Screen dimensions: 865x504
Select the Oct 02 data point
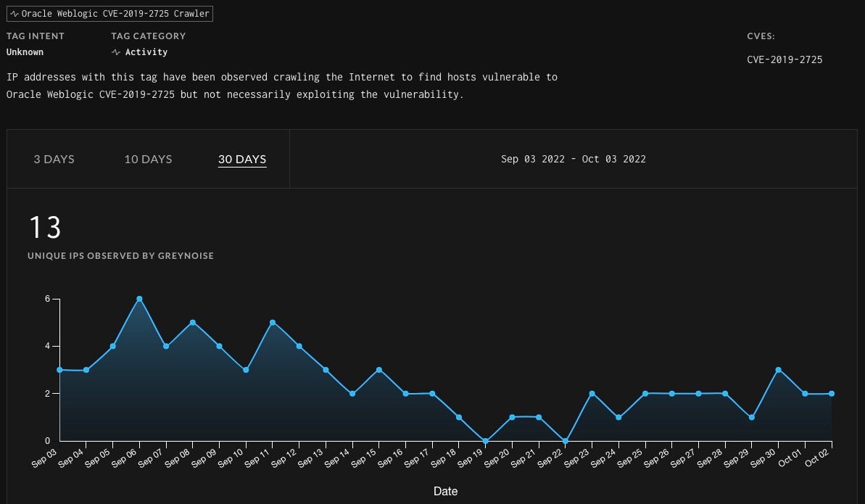832,393
